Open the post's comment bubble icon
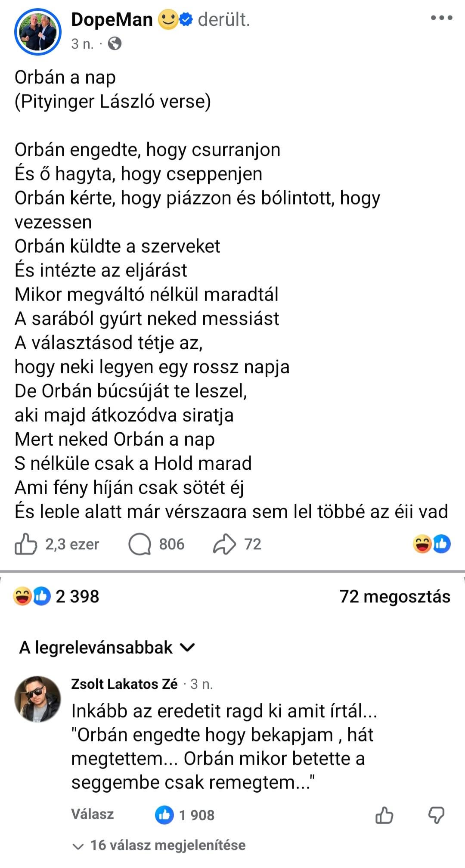The width and height of the screenshot is (465, 868). (x=140, y=544)
